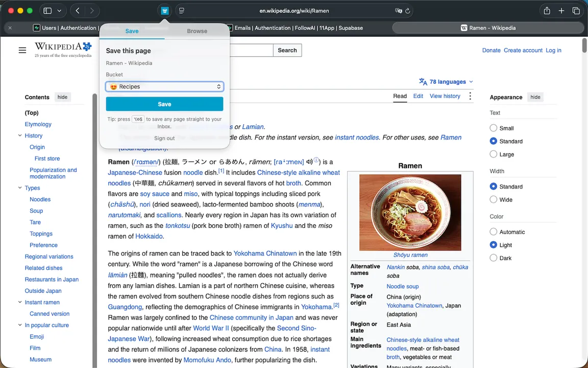Viewport: 588px width, 368px height.
Task: Jump to Etymology in contents
Action: point(38,124)
